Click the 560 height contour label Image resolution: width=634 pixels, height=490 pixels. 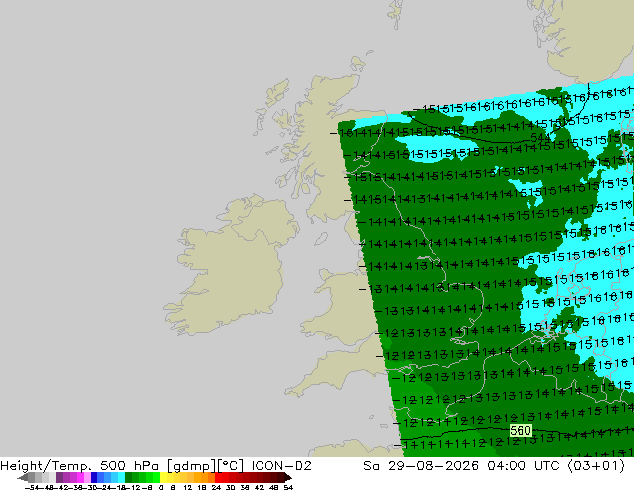pos(520,431)
